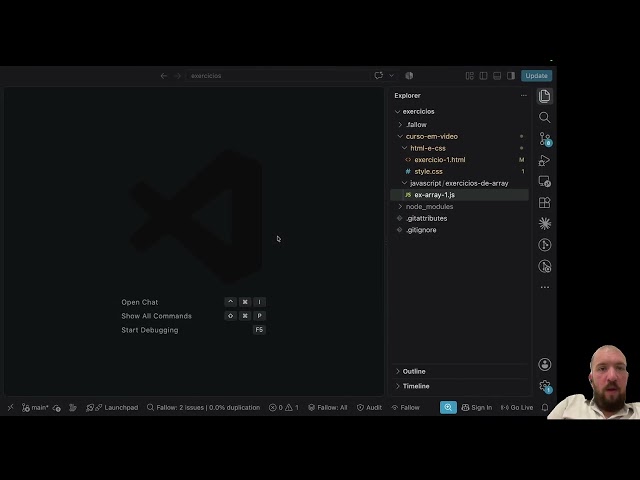Open the starburst extension icon in activity bar

pyautogui.click(x=544, y=224)
